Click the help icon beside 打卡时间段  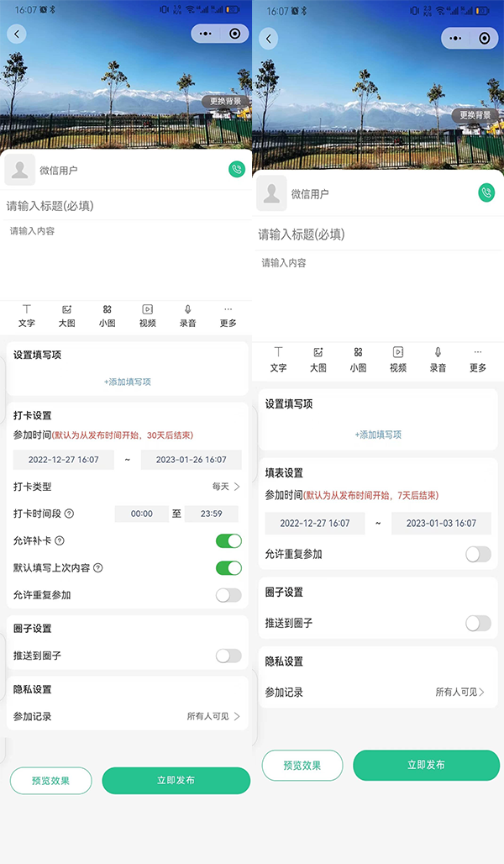click(x=69, y=514)
